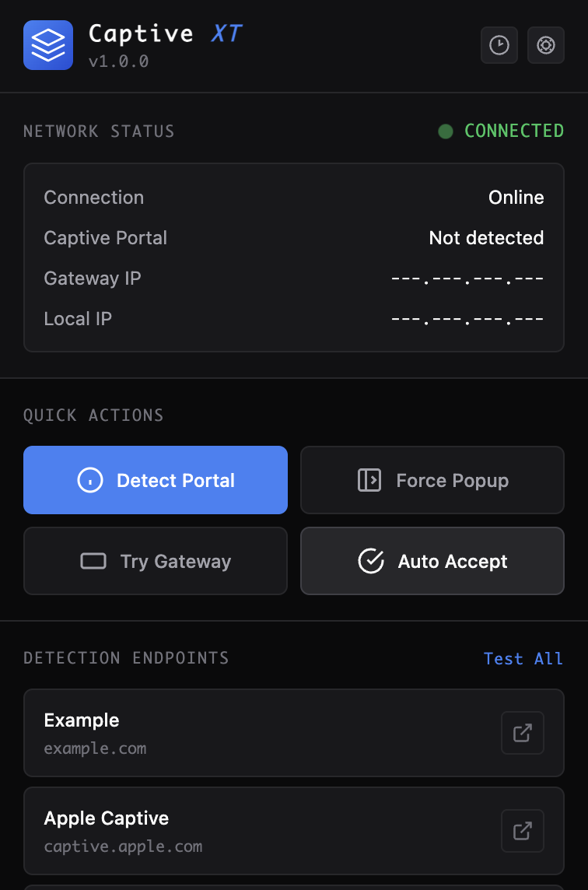Click the Captive XT logo icon
Image resolution: width=588 pixels, height=890 pixels.
[47, 44]
